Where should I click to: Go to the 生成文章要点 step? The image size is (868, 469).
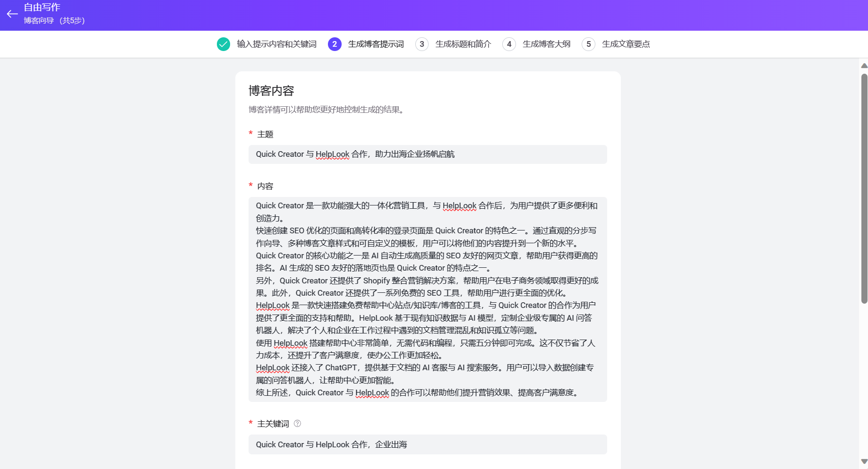point(626,44)
